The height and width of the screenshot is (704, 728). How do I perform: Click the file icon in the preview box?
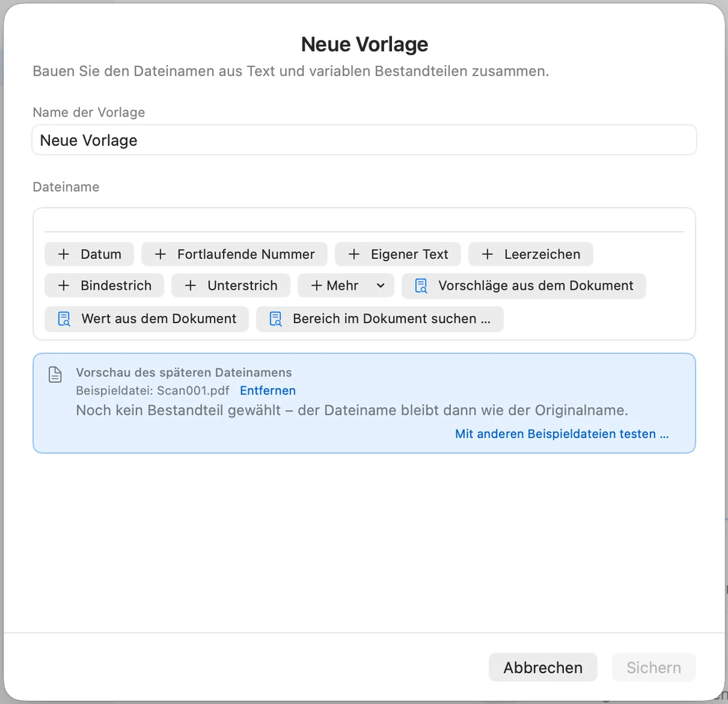coord(55,374)
